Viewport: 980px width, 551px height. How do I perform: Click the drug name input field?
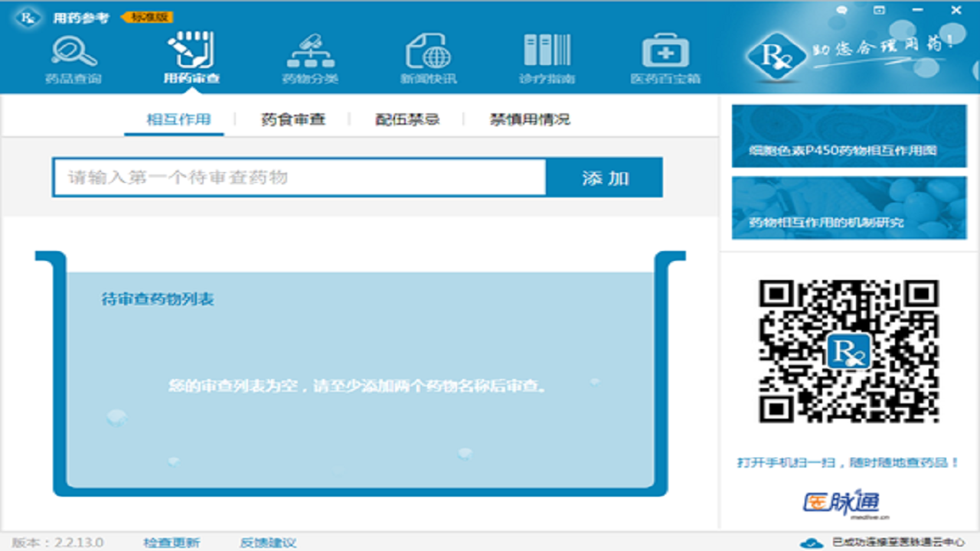point(299,177)
